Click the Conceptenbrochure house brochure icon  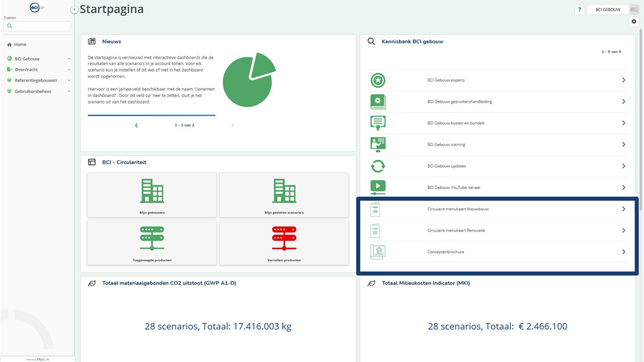[x=378, y=252]
